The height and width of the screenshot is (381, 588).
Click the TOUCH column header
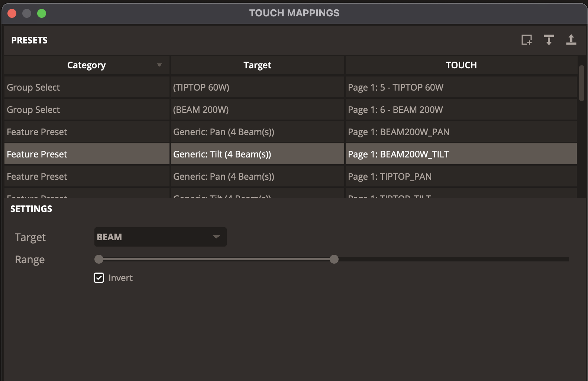(461, 65)
